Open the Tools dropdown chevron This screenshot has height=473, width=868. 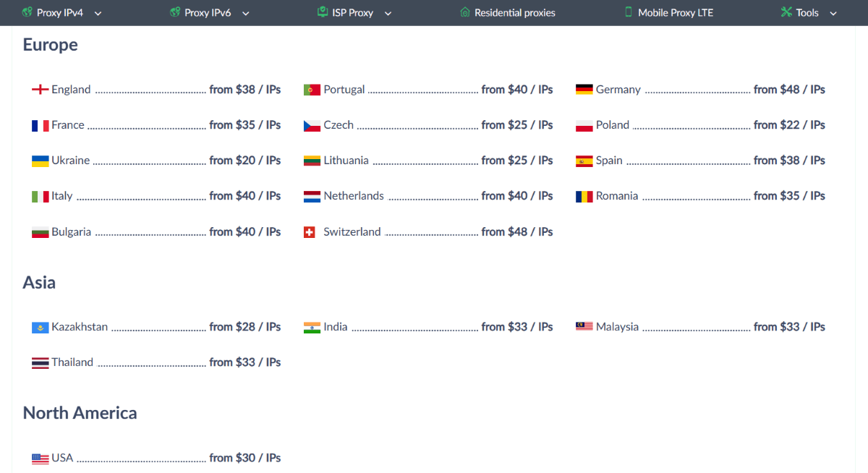tap(833, 13)
